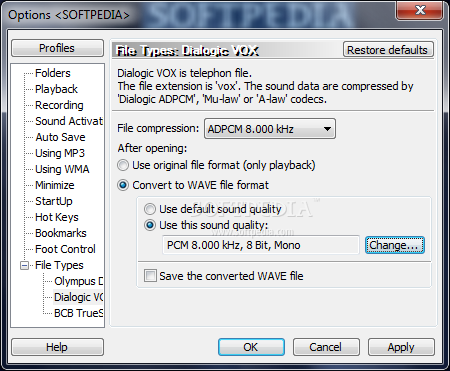This screenshot has height=371, width=450.
Task: Open the Using MP3 page
Action: (60, 153)
